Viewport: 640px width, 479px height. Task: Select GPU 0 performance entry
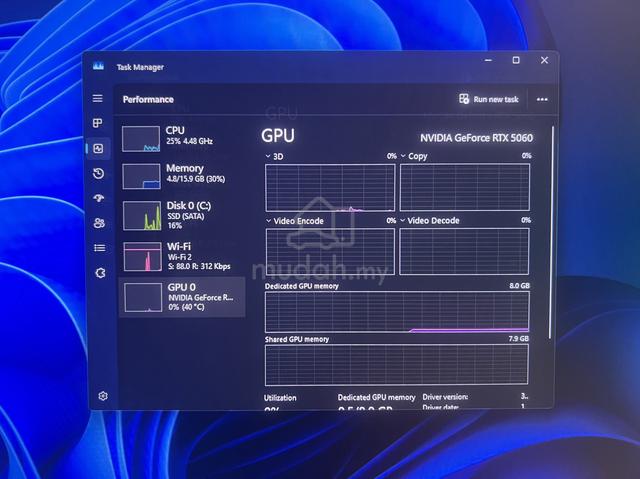point(182,297)
